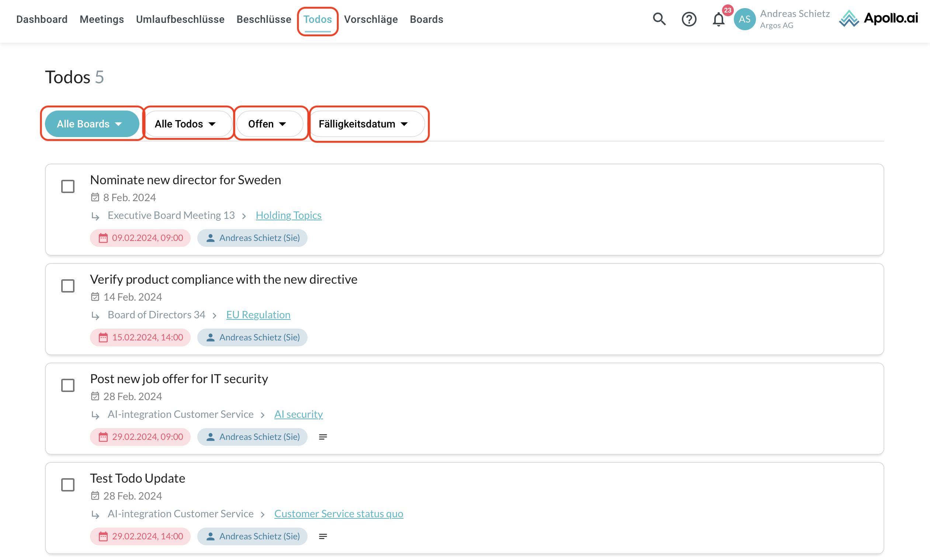Follow the Customer Service status quo link
This screenshot has width=930, height=560.
coord(339,514)
